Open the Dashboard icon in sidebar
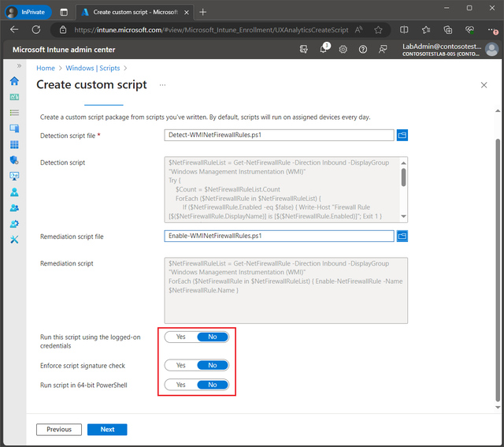Image resolution: width=504 pixels, height=447 pixels. [x=14, y=97]
